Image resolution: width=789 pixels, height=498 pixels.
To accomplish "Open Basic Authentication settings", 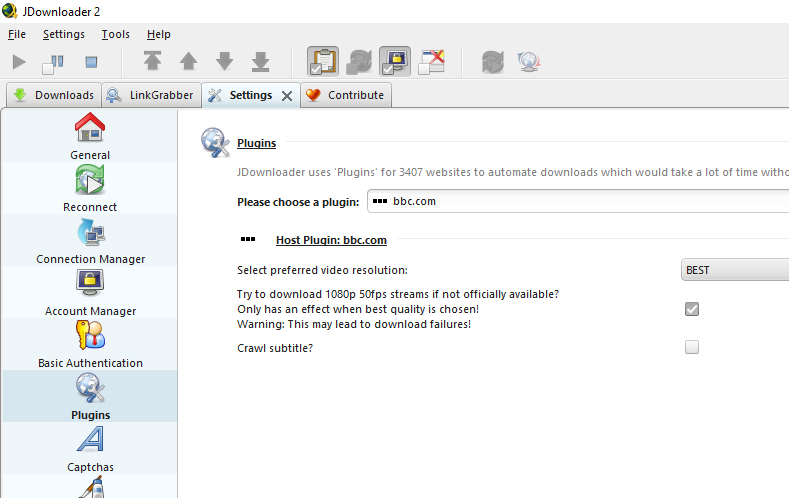I will [x=90, y=344].
